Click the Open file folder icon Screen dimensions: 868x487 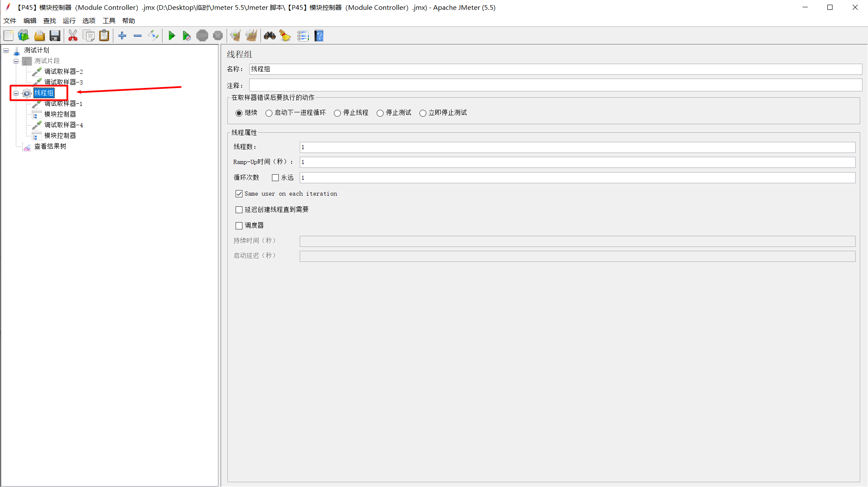(39, 36)
